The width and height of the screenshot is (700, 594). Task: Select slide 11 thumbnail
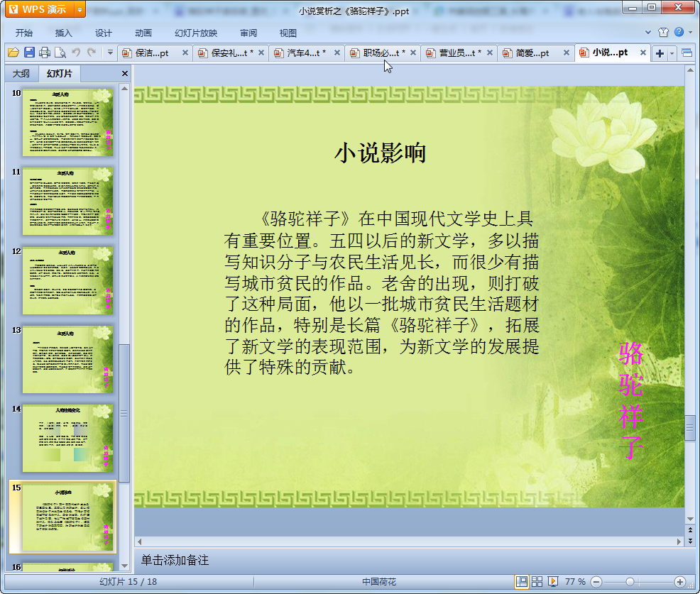(x=67, y=202)
